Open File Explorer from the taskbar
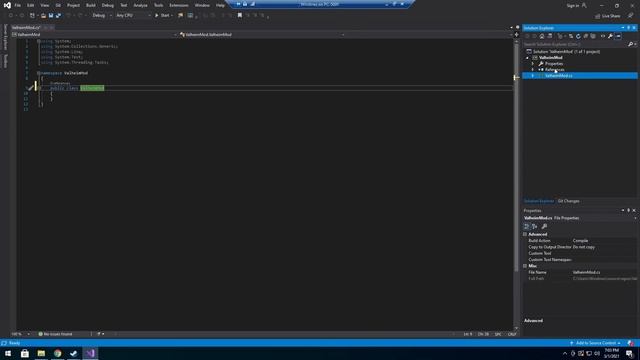Image resolution: width=640 pixels, height=360 pixels. (41, 353)
